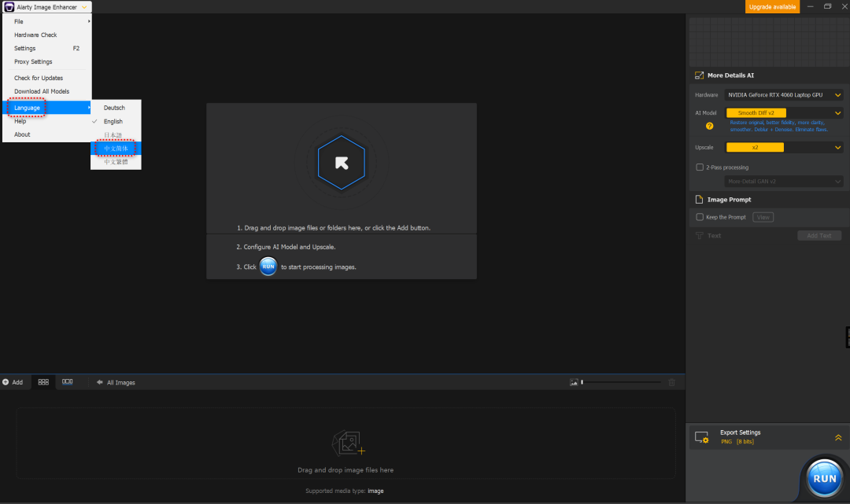
Task: Click the right panel edge collapse handle
Action: pos(848,337)
